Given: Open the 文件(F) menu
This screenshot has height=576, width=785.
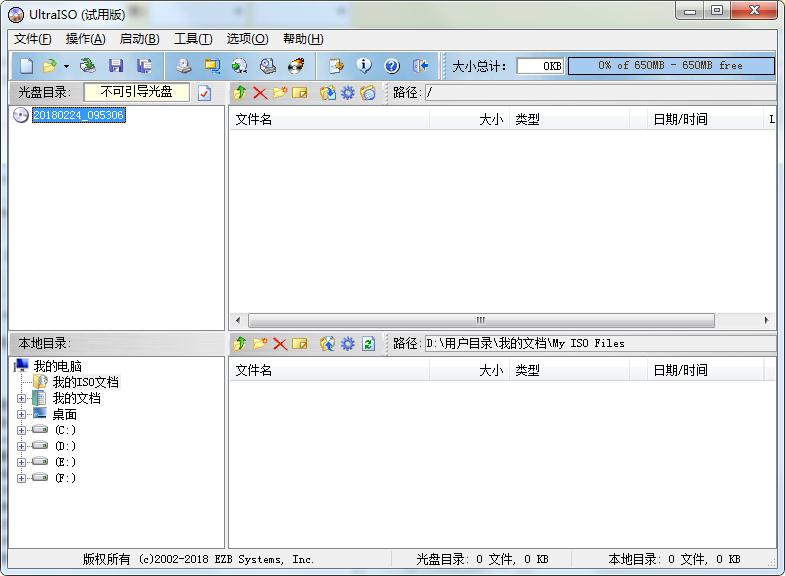Looking at the screenshot, I should [x=32, y=39].
